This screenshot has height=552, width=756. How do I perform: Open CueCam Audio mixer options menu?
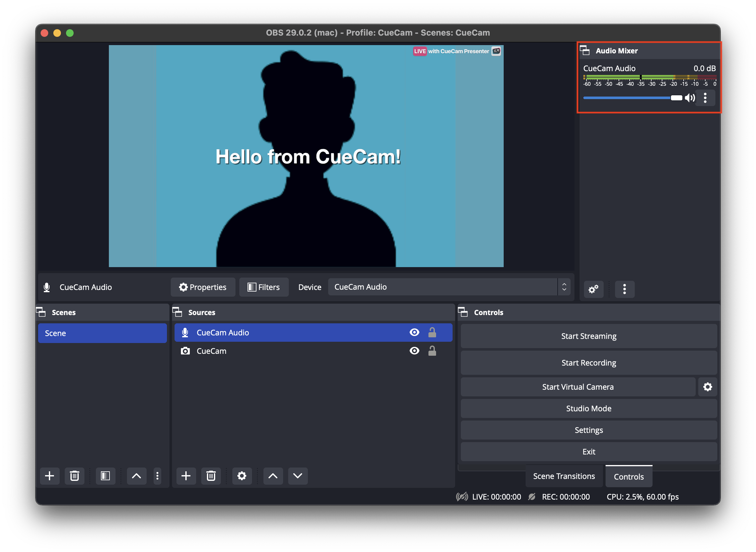705,98
